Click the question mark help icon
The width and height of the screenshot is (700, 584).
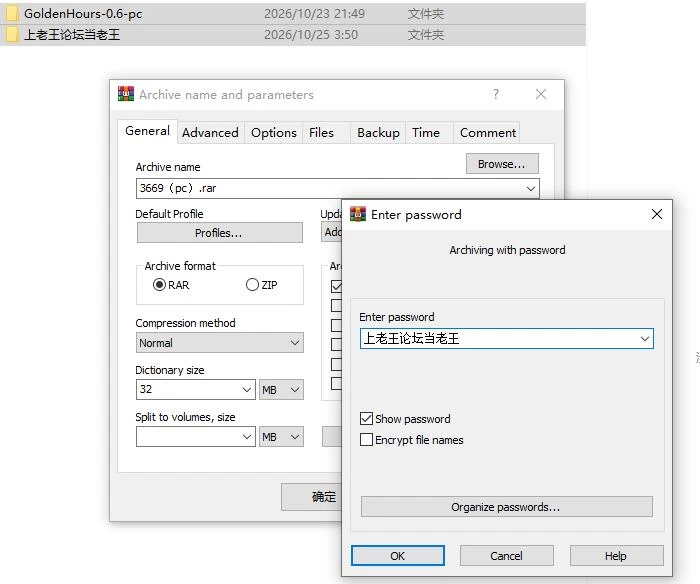click(x=496, y=94)
